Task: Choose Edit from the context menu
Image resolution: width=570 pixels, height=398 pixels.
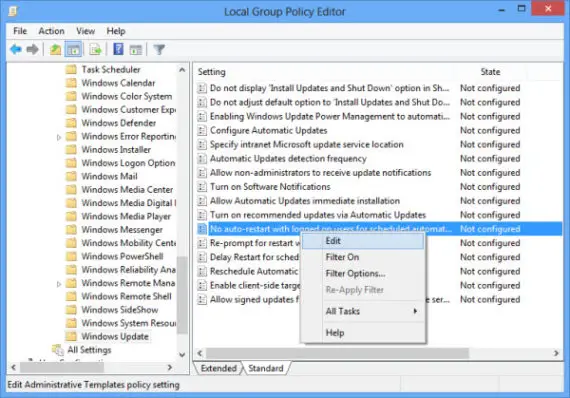Action: 363,241
